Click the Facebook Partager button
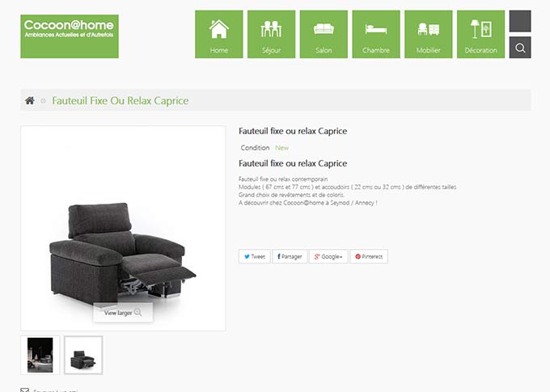 click(290, 256)
